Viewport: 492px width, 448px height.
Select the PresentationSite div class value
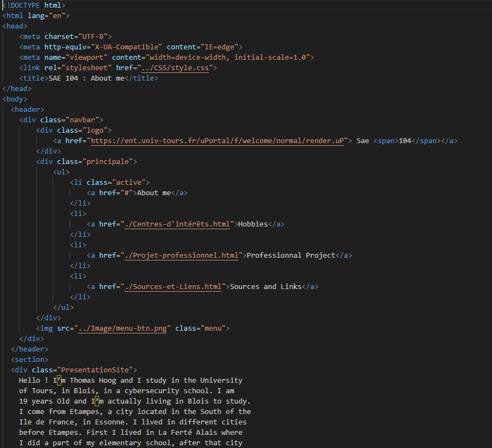tap(96, 370)
